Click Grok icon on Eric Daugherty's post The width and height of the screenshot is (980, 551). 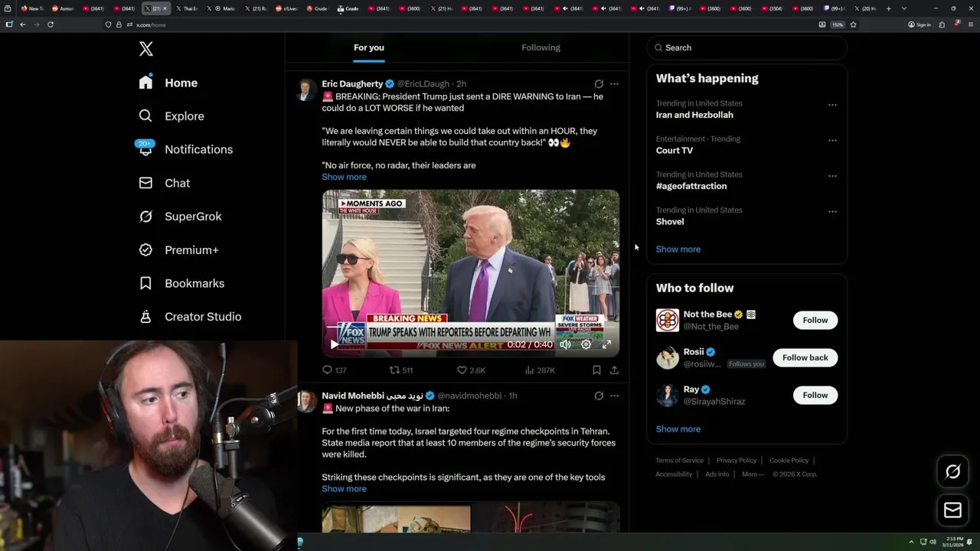coord(599,84)
